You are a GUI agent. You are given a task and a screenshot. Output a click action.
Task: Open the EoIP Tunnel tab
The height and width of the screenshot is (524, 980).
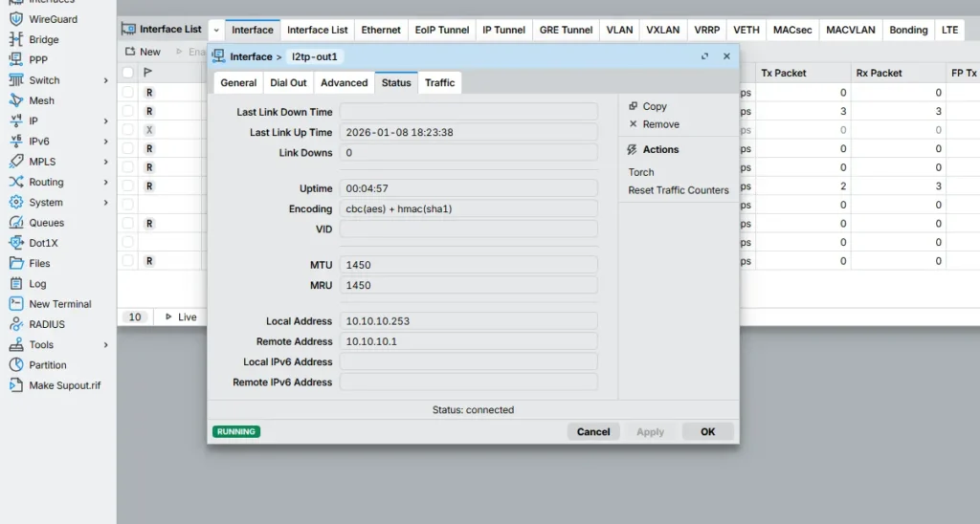pyautogui.click(x=442, y=30)
